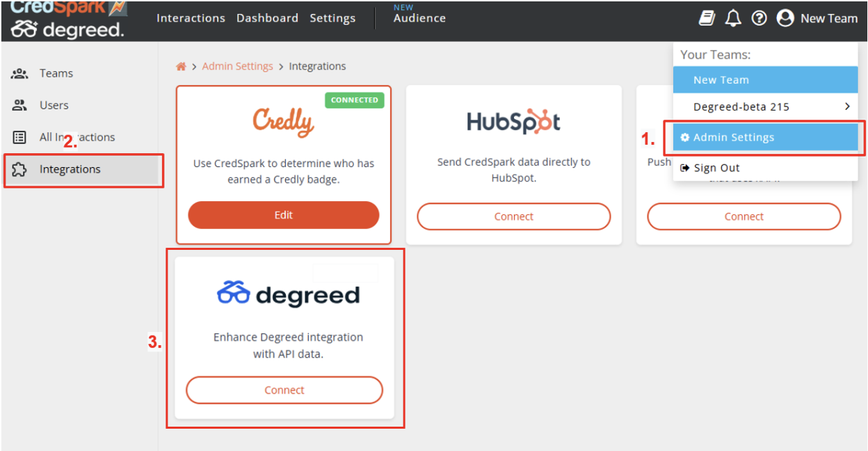Click the gear icon beside Admin Settings

685,138
